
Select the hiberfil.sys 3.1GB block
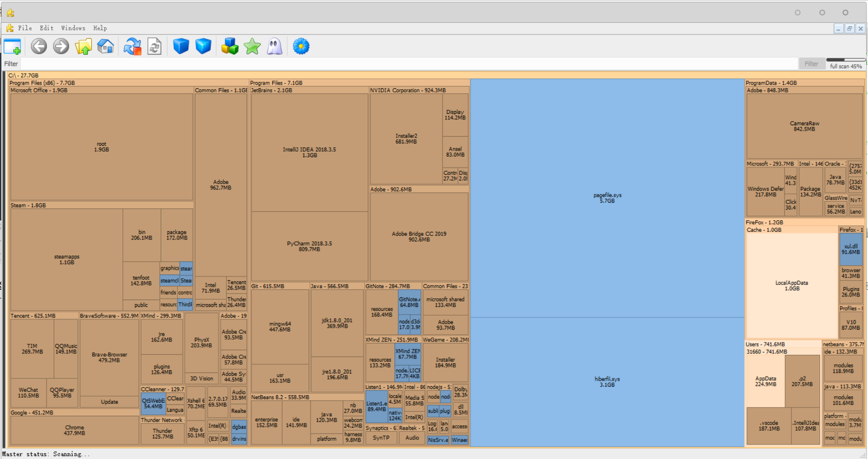coord(607,382)
